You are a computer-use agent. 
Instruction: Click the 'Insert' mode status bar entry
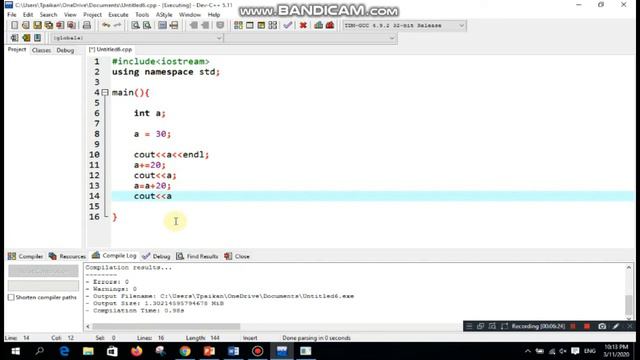250,338
